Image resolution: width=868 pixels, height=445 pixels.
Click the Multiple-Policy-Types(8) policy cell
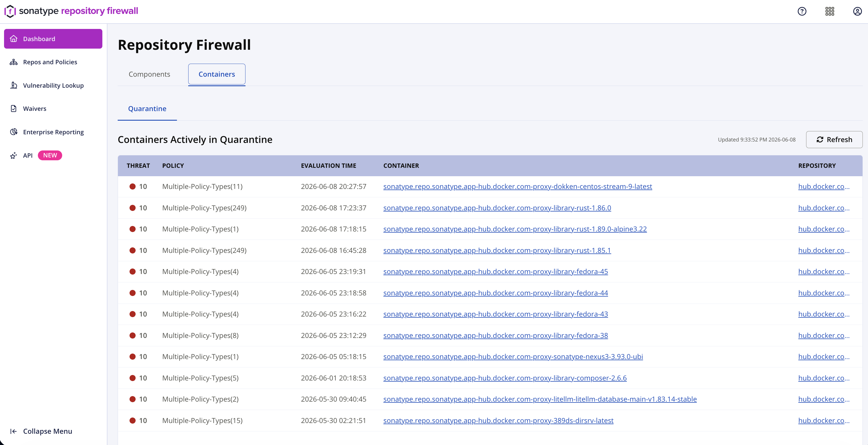coord(200,335)
